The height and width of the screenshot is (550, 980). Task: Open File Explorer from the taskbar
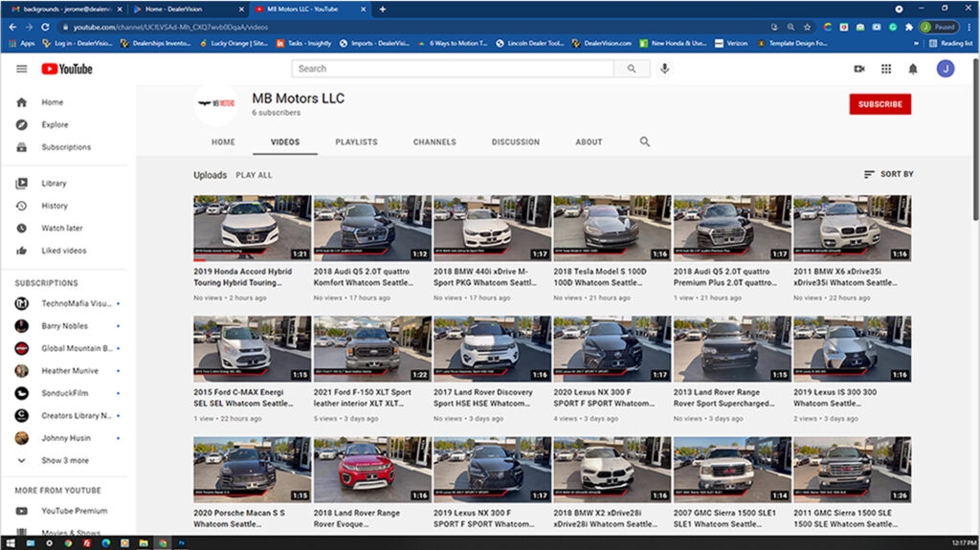click(144, 543)
